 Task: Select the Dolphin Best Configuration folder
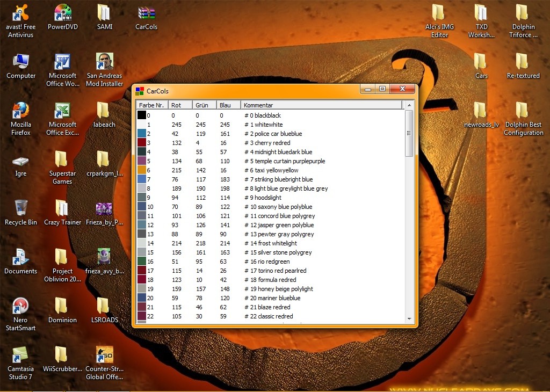click(x=523, y=111)
